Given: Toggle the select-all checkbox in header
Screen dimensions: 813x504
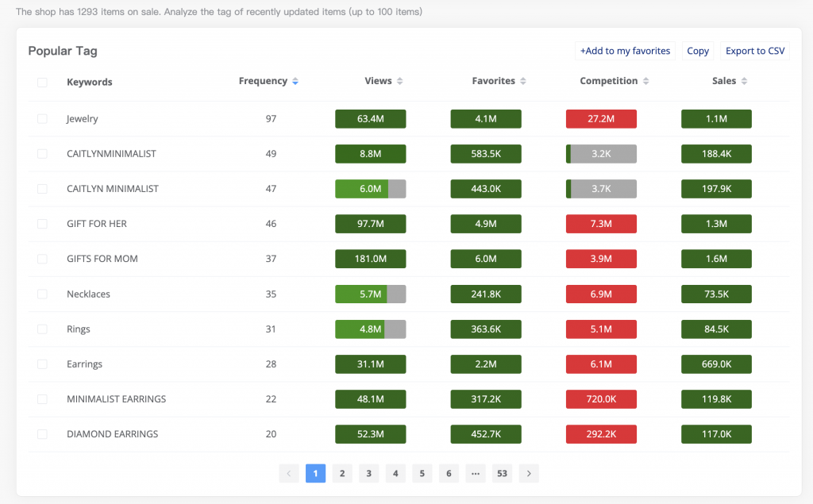Looking at the screenshot, I should [42, 82].
